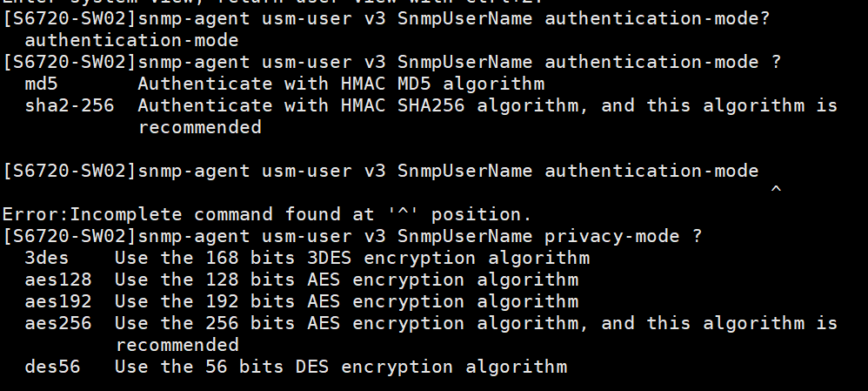Screen dimensions: 868x391
Task: Click the "128 bits AES encryption" description
Action: coord(346,280)
